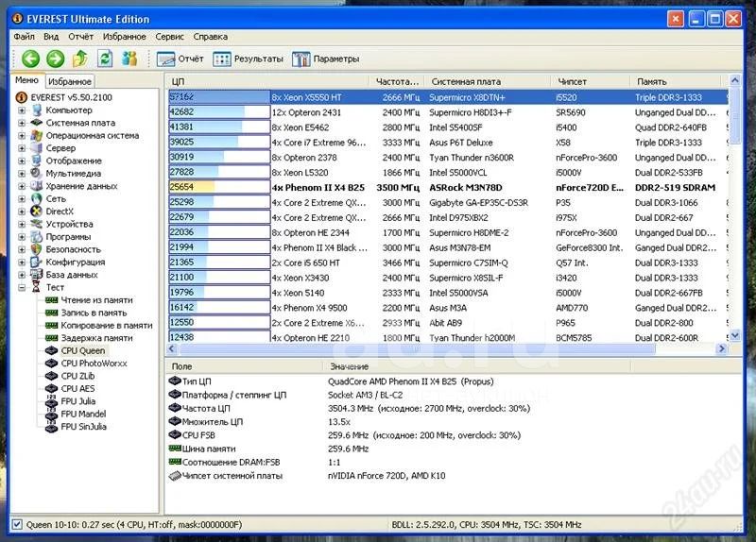Image resolution: width=756 pixels, height=542 pixels.
Task: Click the EVEREST v5.50.2100 root icon
Action: (x=21, y=97)
